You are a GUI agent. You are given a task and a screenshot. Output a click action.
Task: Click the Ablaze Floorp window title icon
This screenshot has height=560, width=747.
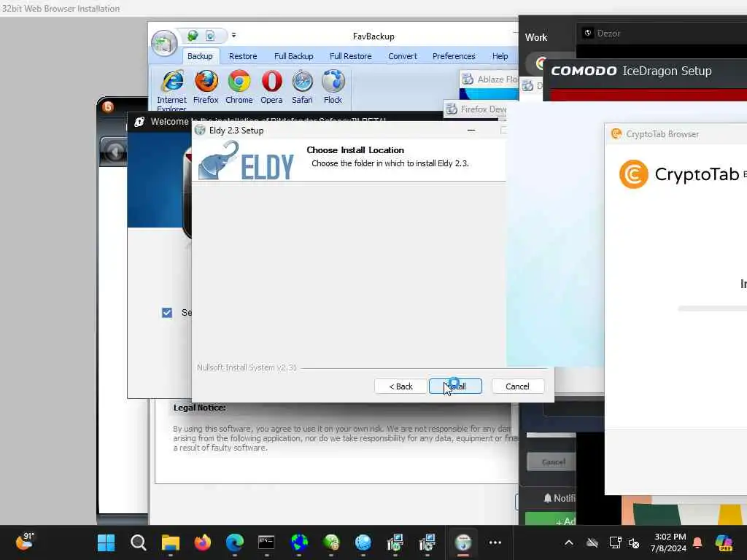[468, 79]
